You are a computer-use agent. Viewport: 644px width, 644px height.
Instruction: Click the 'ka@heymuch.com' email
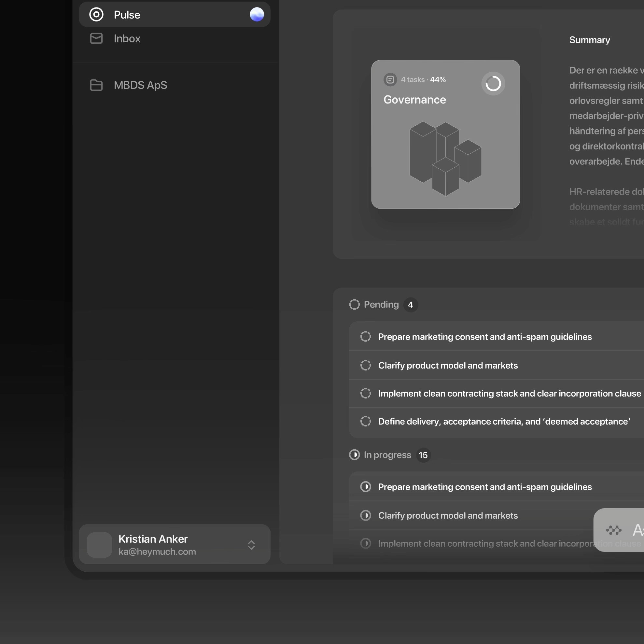coord(157,552)
